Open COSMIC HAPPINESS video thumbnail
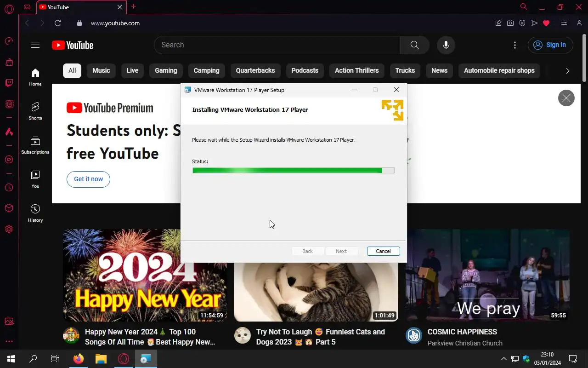 (x=488, y=275)
